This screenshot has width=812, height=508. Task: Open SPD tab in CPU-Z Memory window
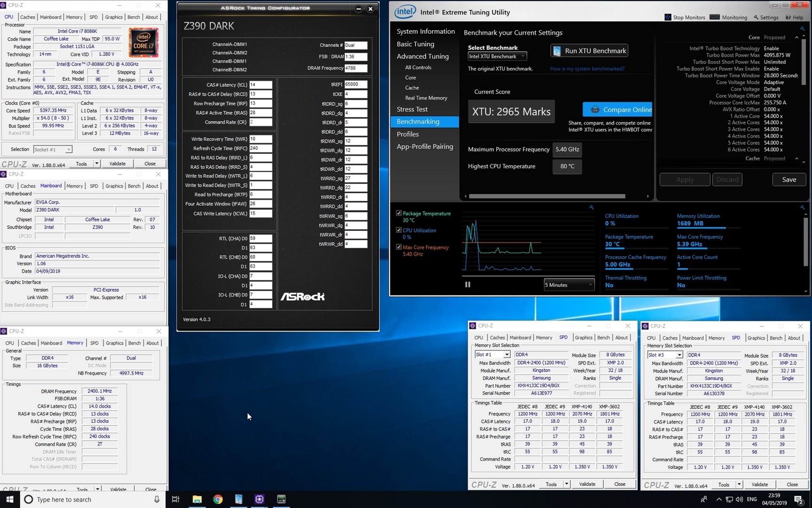[x=94, y=343]
